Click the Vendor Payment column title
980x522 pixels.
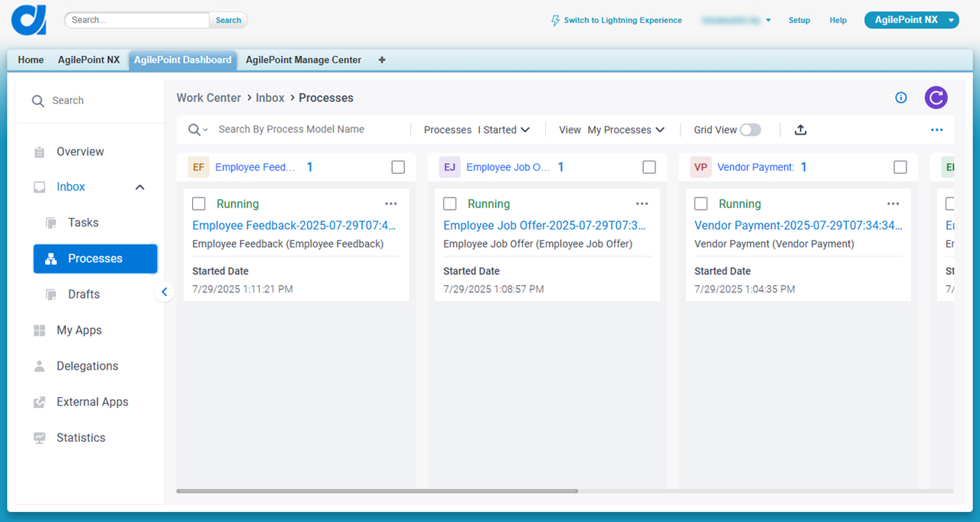pos(756,167)
